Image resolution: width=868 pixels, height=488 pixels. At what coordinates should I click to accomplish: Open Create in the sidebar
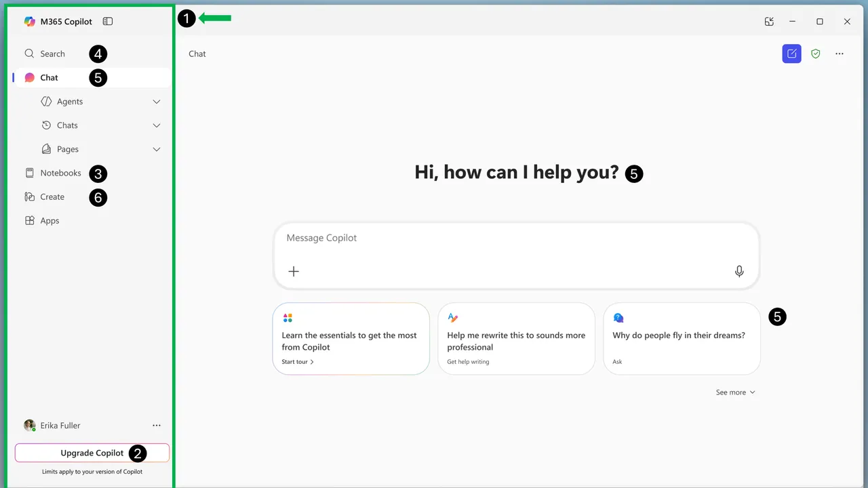coord(52,197)
